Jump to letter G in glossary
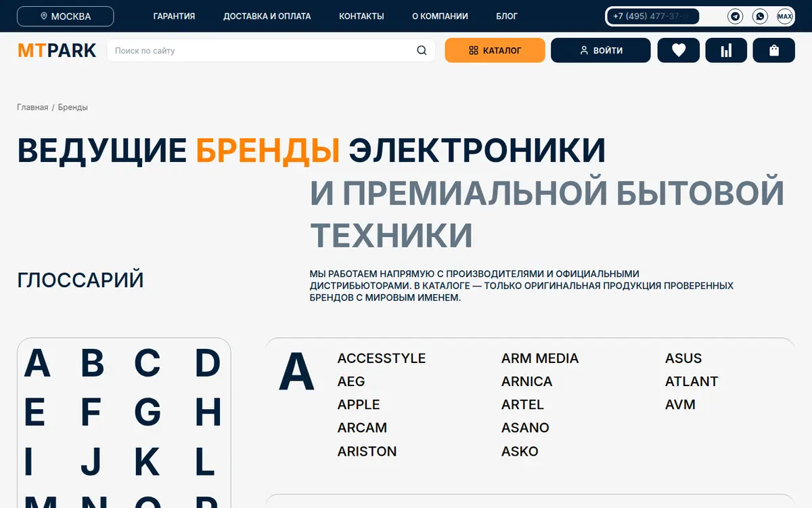This screenshot has width=812, height=508. tap(148, 412)
